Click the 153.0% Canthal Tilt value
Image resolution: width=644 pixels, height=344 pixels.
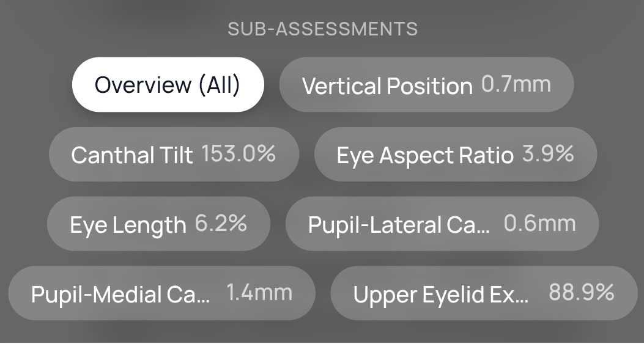pos(239,153)
